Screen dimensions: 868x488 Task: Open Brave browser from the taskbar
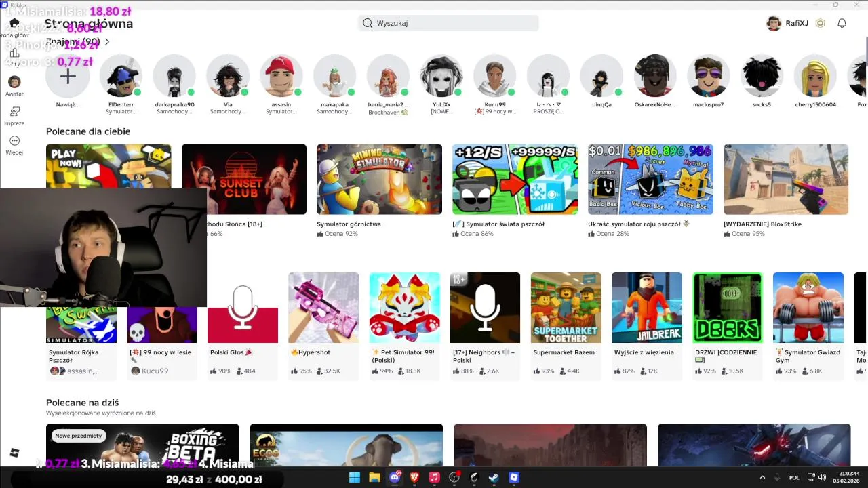[x=414, y=477]
